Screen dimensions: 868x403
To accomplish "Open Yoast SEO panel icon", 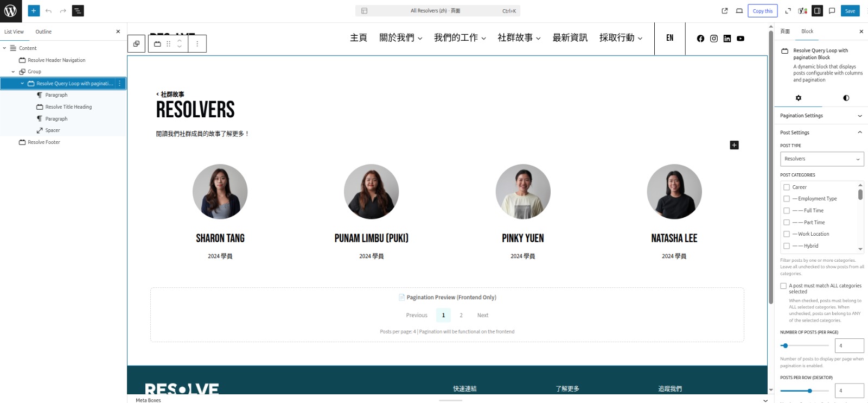I will pyautogui.click(x=803, y=11).
